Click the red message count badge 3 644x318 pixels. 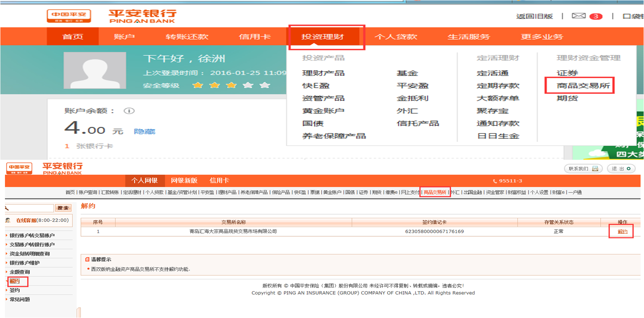[x=596, y=16]
